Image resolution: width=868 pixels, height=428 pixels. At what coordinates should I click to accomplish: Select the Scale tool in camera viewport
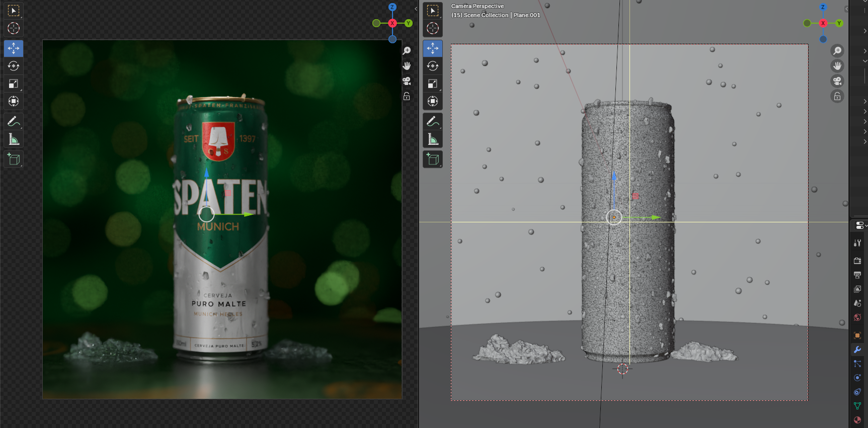click(433, 83)
